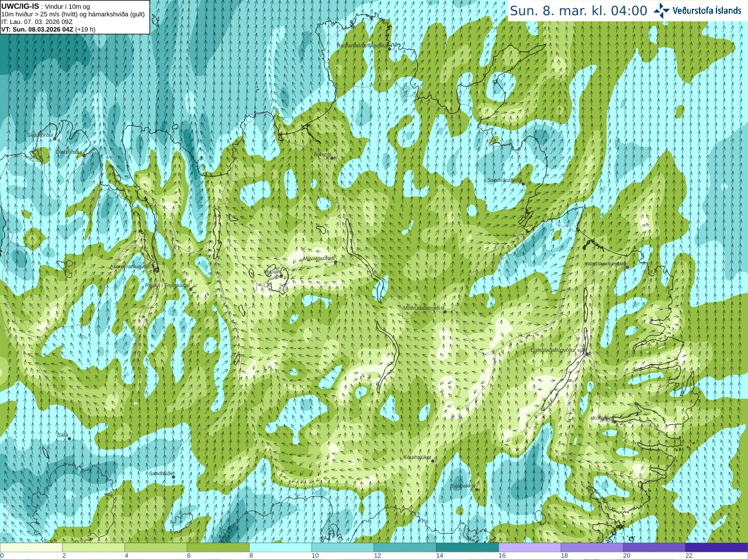
Task: Click the Veðurstofa Íslands logo
Action: (697, 10)
